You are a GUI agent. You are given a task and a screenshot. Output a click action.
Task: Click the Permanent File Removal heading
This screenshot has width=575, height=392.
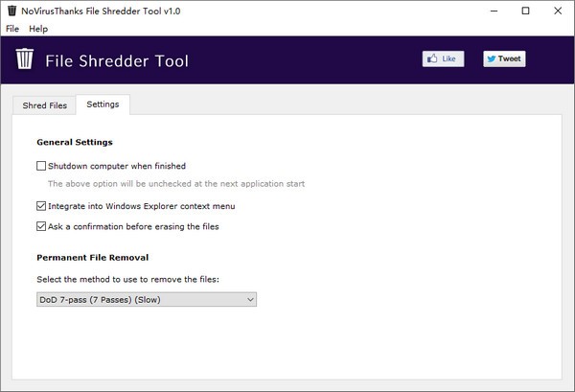93,258
